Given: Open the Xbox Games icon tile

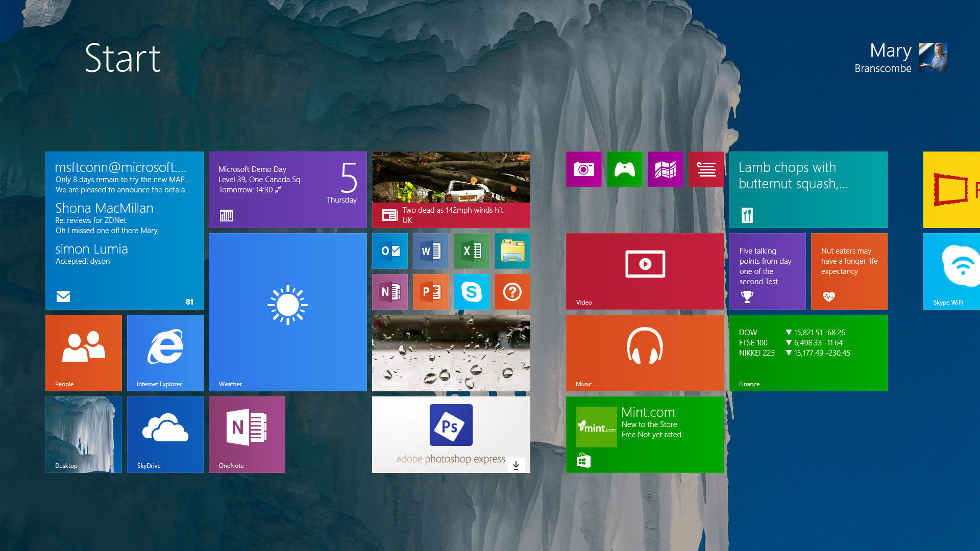Looking at the screenshot, I should point(624,169).
